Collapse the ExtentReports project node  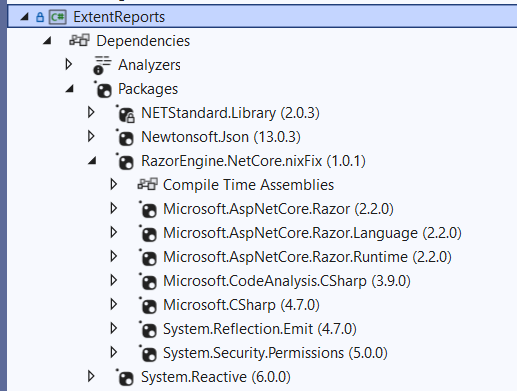click(25, 17)
